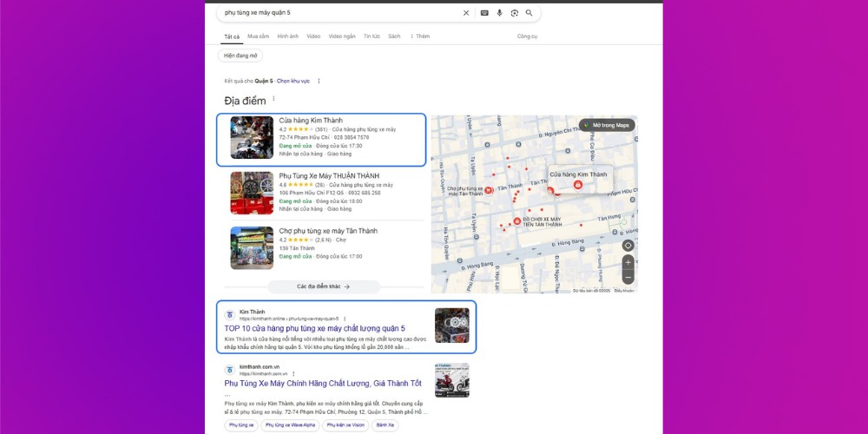868x434 pixels.
Task: Open 'TOP 10 cửa hàng phụ tùng xe máy' link
Action: point(314,328)
